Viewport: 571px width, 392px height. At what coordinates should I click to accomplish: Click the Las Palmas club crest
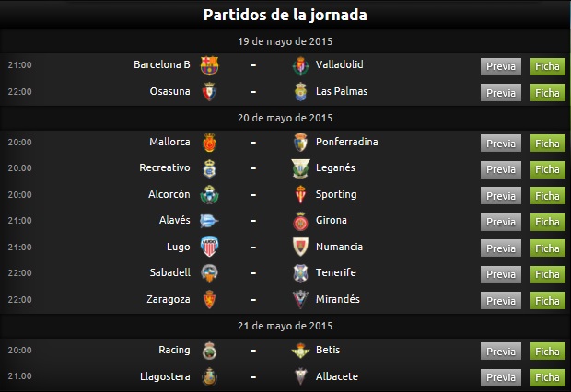pyautogui.click(x=300, y=92)
